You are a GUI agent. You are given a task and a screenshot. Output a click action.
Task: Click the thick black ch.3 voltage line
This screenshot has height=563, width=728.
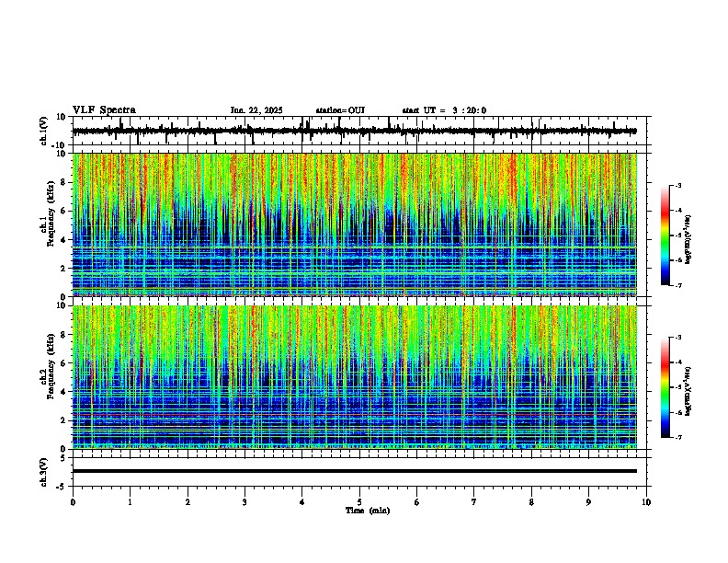coord(355,471)
